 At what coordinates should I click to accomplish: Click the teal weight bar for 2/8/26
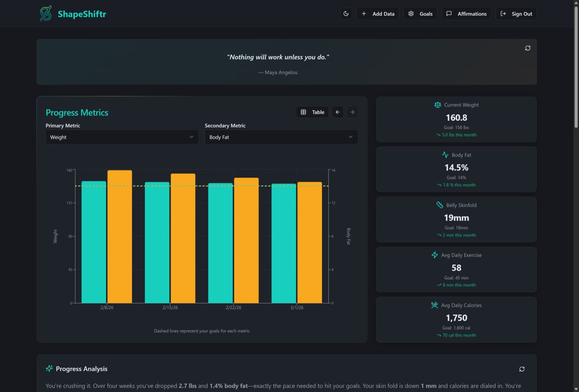(x=94, y=242)
